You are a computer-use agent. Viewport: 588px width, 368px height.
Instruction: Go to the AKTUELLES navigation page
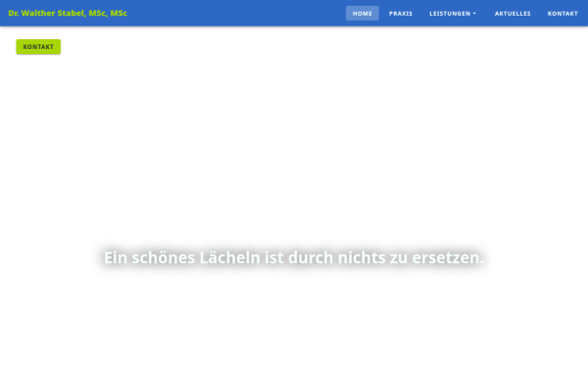[x=513, y=13]
